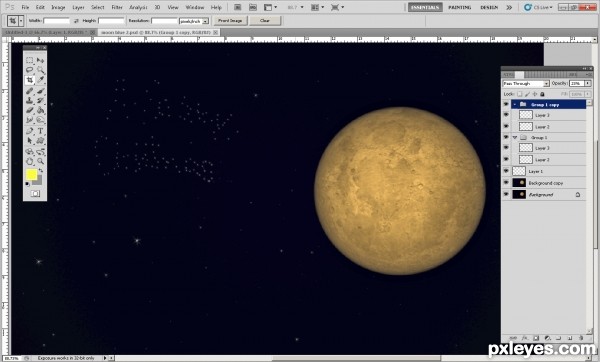
Task: Select the Zoom tool in toolbox
Action: [41, 161]
